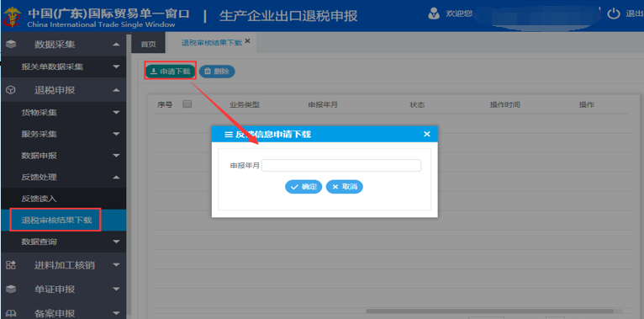644x319 pixels.
Task: Click the user avatar icon beside 欢迎您
Action: pyautogui.click(x=433, y=13)
